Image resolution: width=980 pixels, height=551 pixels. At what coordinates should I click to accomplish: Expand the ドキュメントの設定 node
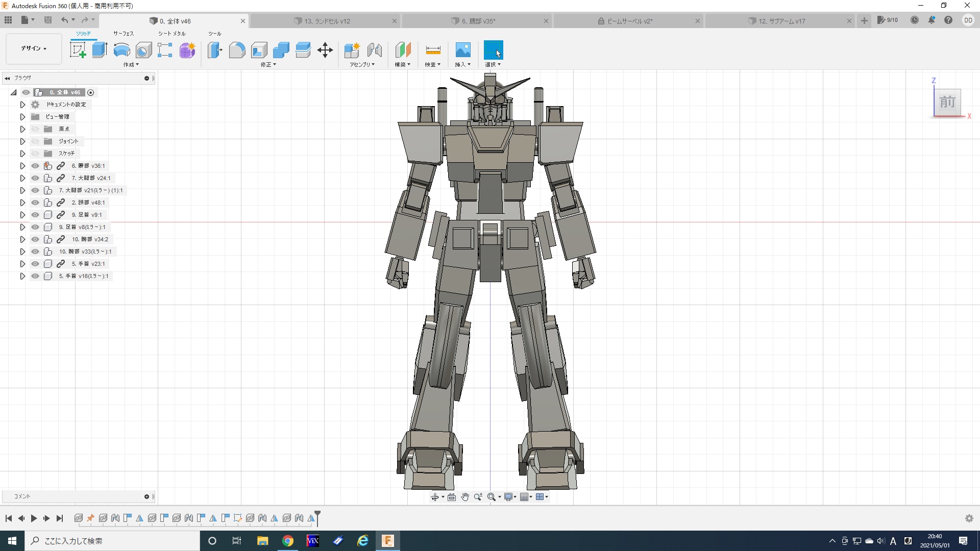pyautogui.click(x=22, y=105)
